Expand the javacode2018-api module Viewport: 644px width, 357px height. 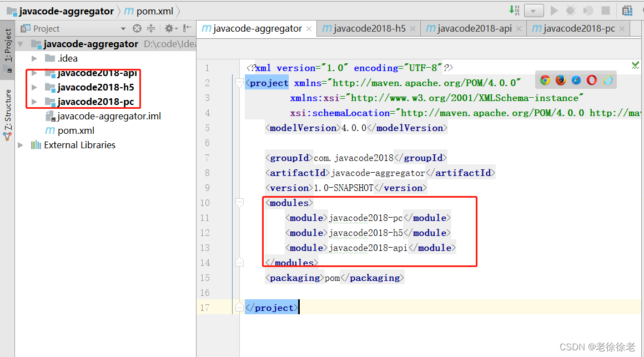(x=34, y=73)
